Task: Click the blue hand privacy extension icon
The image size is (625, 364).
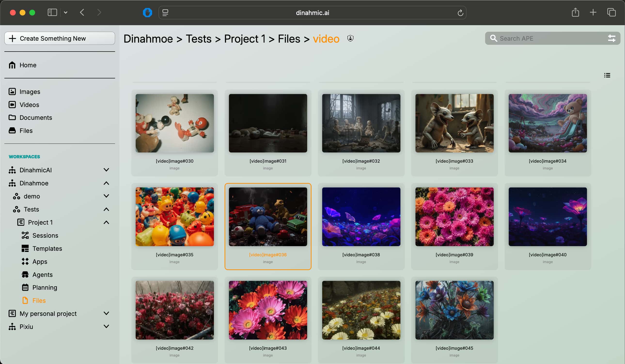Action: coord(147,12)
